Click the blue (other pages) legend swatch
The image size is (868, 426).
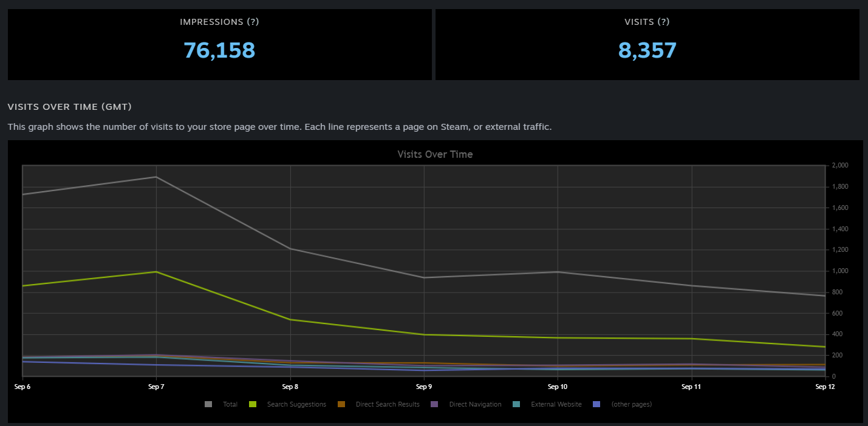pos(597,404)
